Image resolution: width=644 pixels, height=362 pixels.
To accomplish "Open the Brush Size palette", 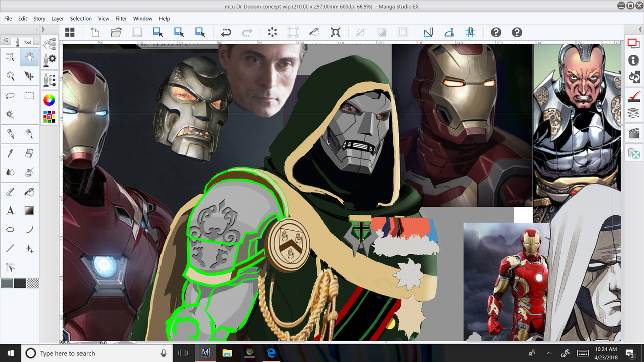I will coord(49,79).
